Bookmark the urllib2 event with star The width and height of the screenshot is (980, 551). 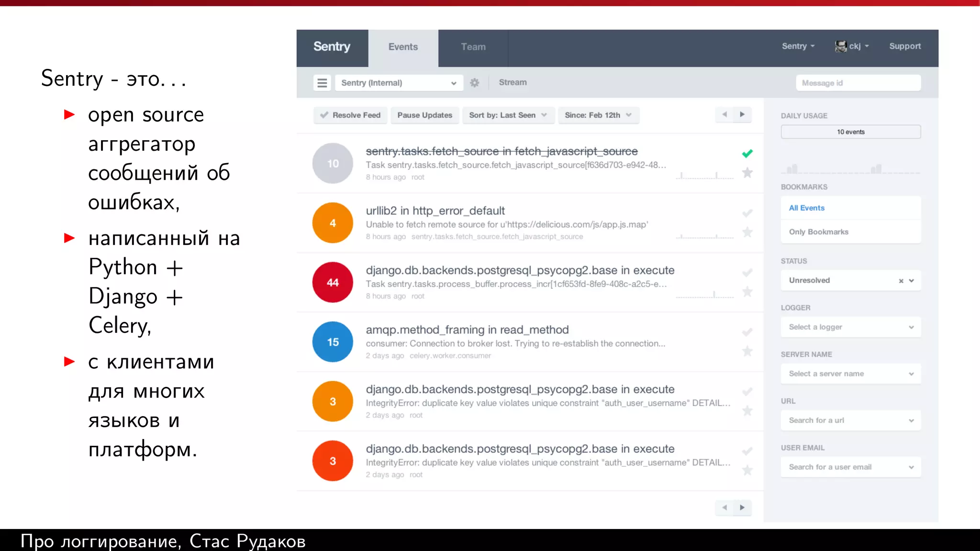[747, 232]
